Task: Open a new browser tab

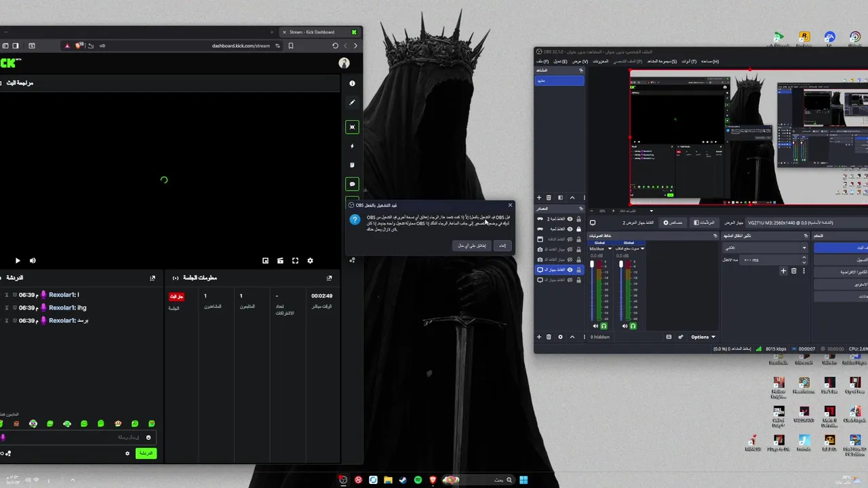Action: click(272, 32)
